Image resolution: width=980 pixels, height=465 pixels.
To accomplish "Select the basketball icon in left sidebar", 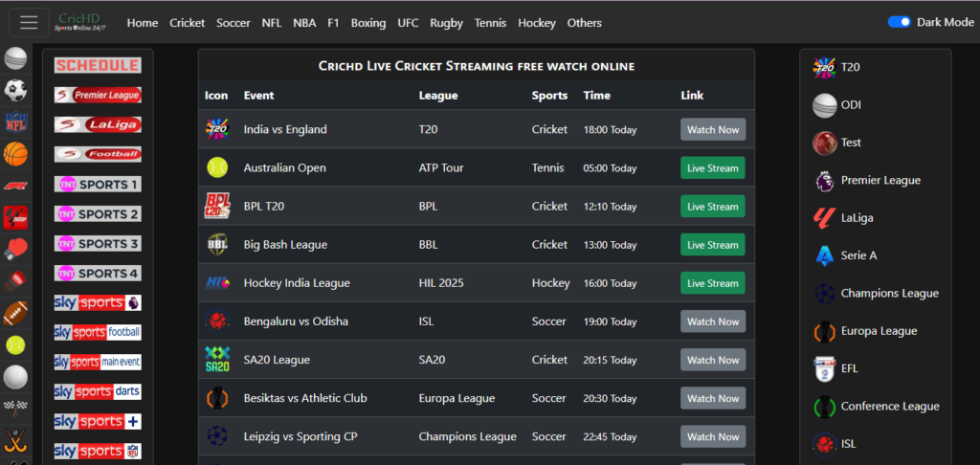I will [x=15, y=154].
